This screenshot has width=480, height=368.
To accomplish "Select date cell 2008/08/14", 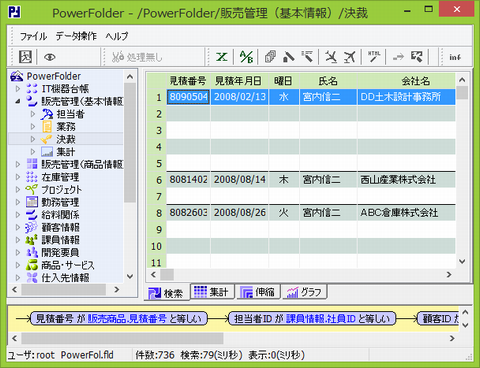I will click(x=239, y=180).
